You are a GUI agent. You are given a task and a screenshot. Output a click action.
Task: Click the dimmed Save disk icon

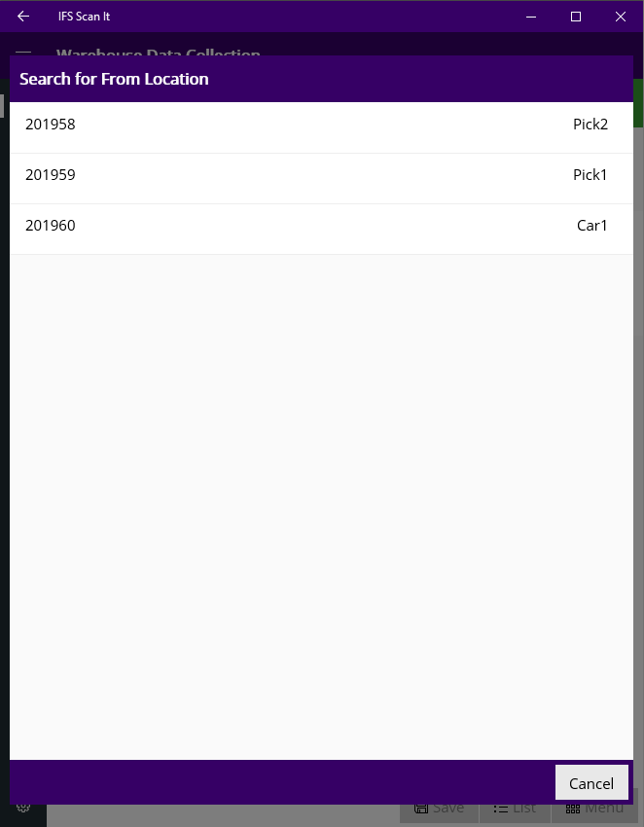[x=421, y=808]
